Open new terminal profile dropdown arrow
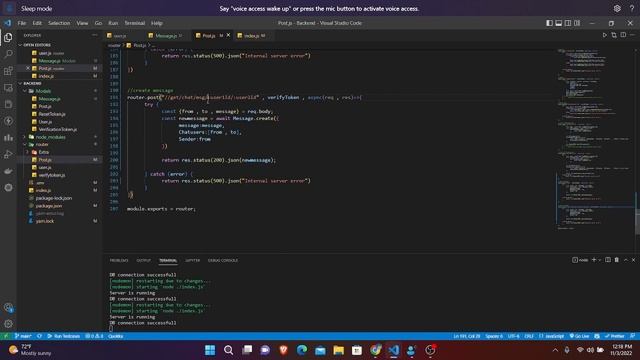640x360 pixels. 600,260
